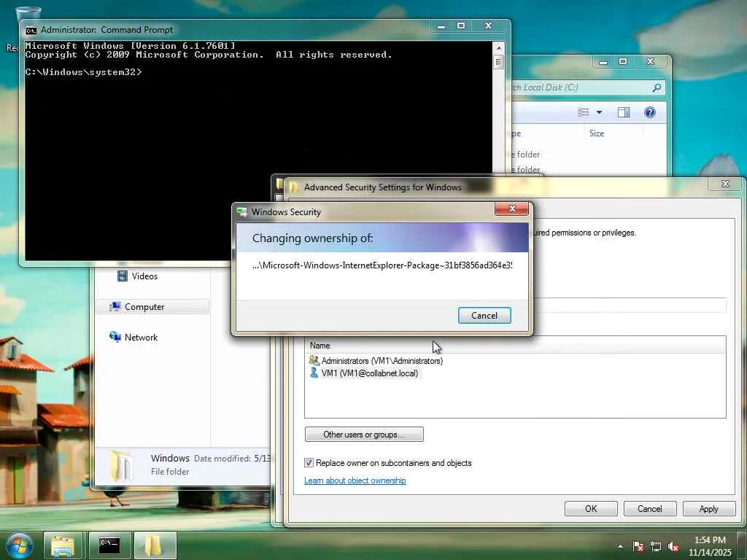
Task: Click the Windows Security dialog title icon
Action: click(242, 212)
